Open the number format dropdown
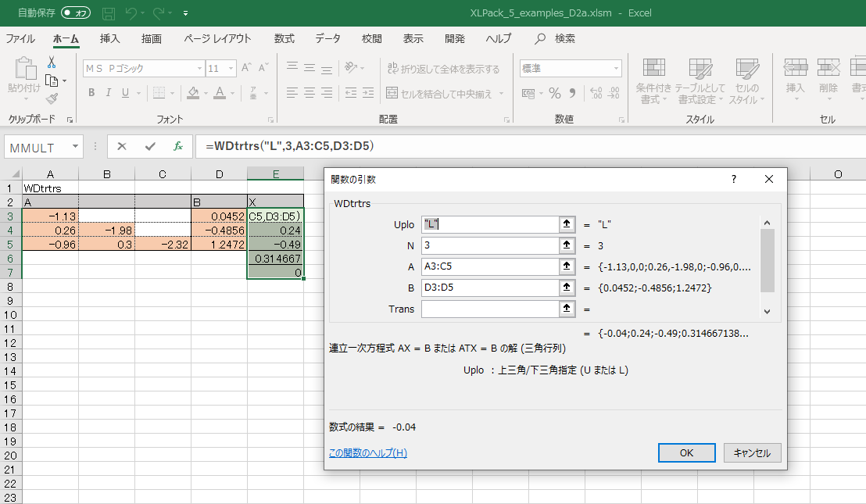Screen dimensions: 866x504 point(617,69)
